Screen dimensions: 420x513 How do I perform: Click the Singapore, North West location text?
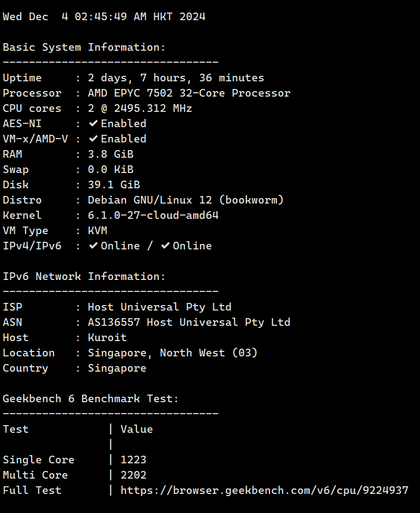[172, 353]
